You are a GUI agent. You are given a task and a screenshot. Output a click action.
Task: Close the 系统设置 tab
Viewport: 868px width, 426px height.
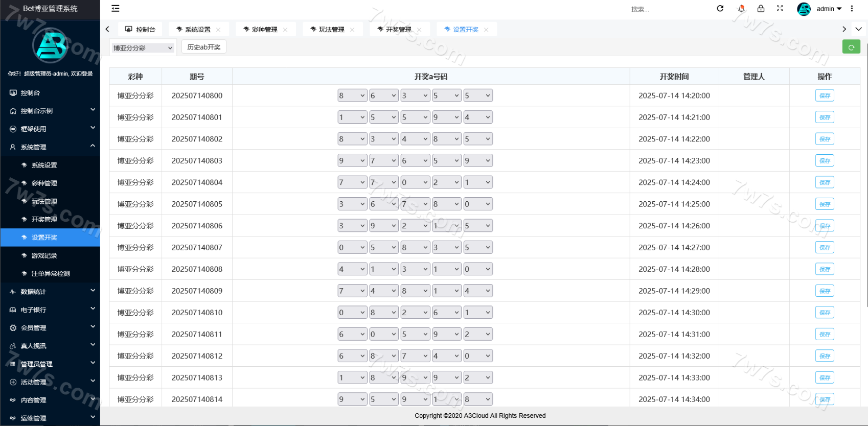pos(218,30)
